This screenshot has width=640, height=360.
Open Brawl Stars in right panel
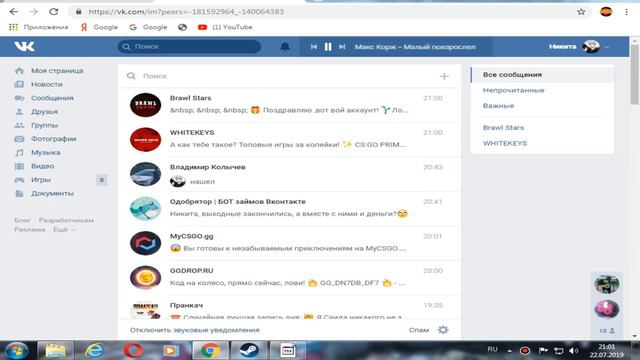coord(542,128)
